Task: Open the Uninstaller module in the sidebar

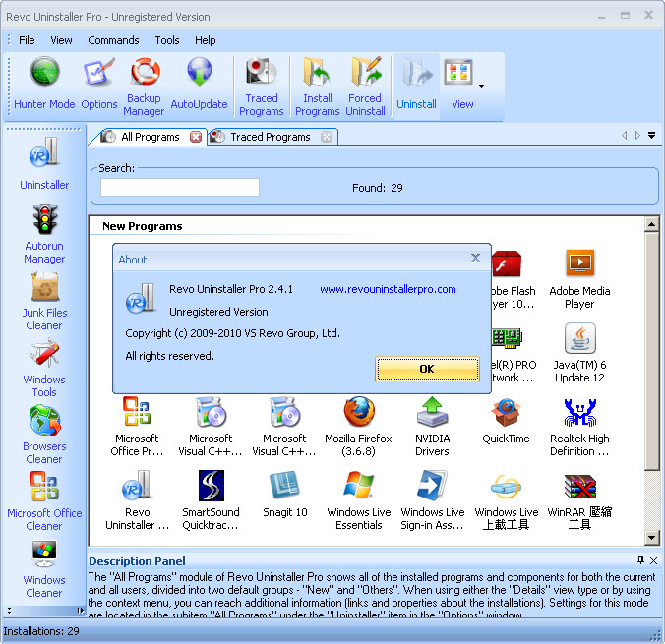Action: 44,163
